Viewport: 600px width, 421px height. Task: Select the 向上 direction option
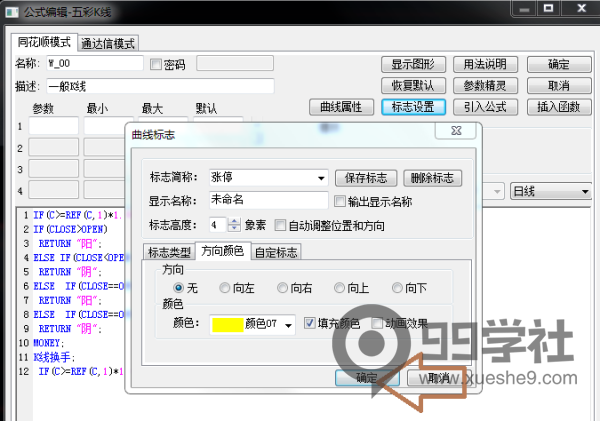click(339, 287)
